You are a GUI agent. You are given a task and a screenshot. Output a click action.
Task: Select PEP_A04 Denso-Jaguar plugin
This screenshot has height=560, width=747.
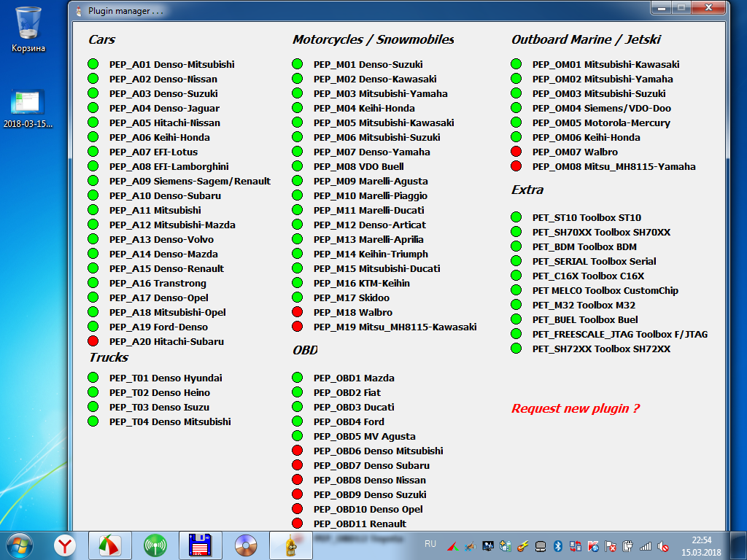(x=164, y=108)
